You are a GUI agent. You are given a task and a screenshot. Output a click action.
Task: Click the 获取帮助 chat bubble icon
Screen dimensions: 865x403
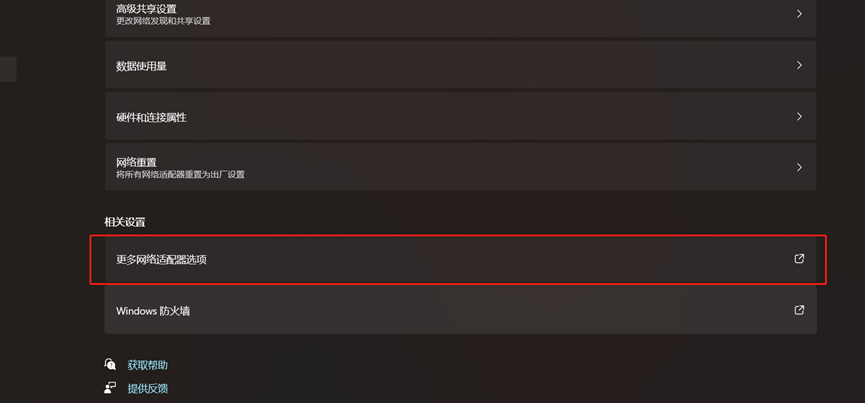click(x=110, y=364)
